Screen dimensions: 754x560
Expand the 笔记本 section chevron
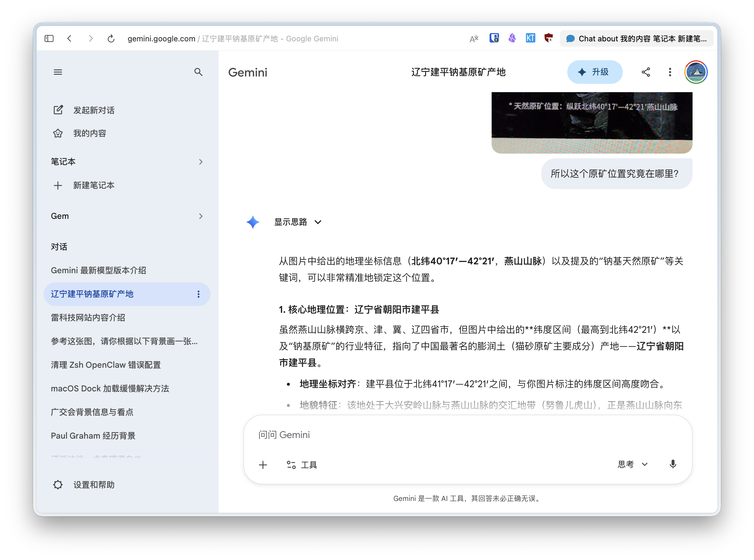(201, 162)
